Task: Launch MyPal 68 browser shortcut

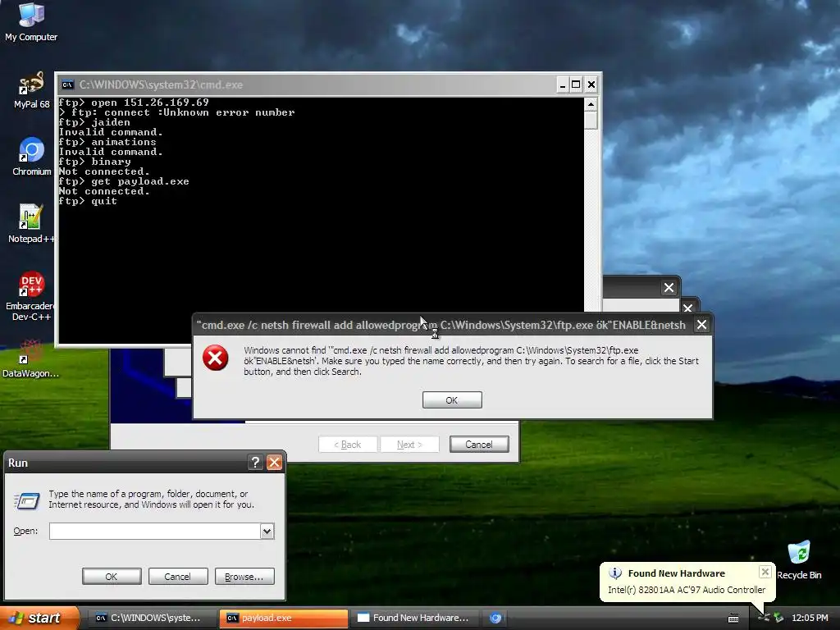Action: click(x=31, y=90)
